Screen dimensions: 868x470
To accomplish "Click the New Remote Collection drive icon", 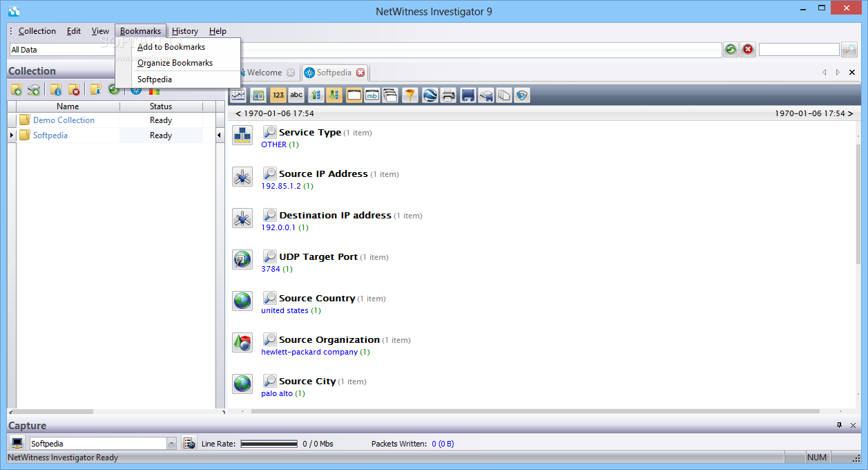I will tap(34, 89).
